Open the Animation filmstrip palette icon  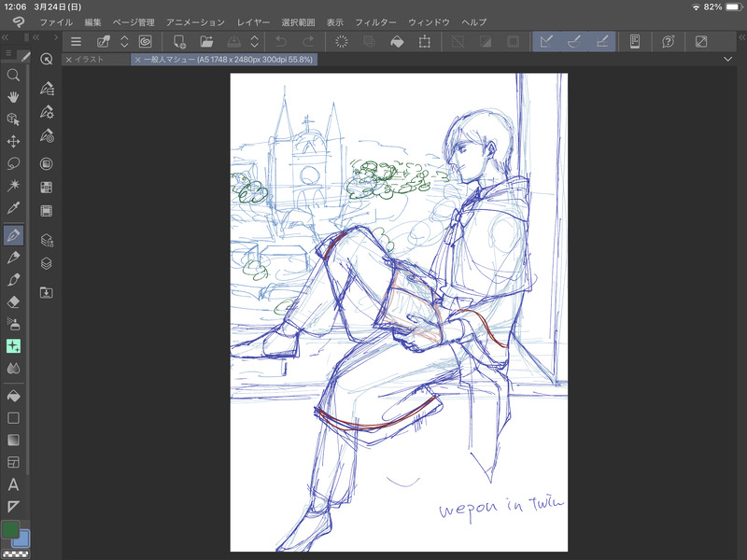(x=46, y=211)
